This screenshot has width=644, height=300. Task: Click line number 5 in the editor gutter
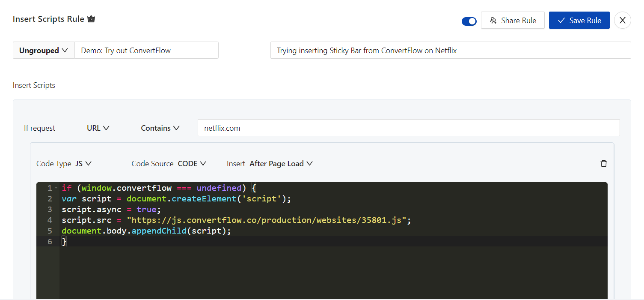pos(50,231)
